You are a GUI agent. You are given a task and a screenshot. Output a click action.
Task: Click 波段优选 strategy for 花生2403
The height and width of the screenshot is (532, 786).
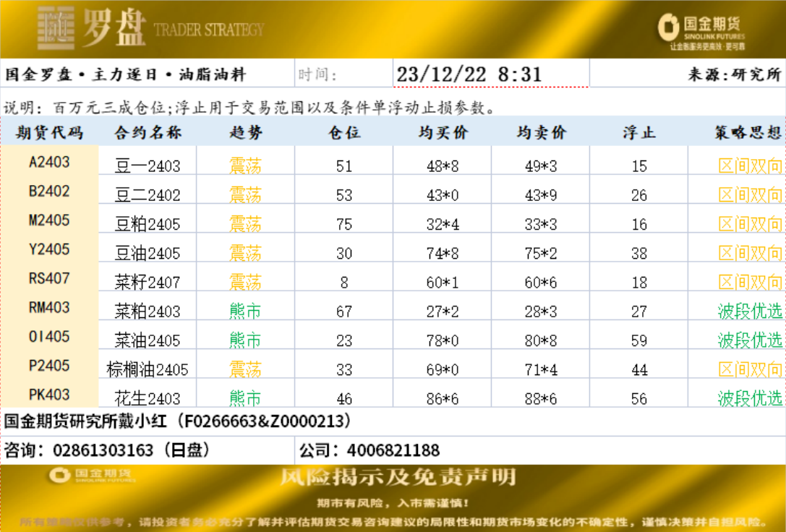(751, 398)
